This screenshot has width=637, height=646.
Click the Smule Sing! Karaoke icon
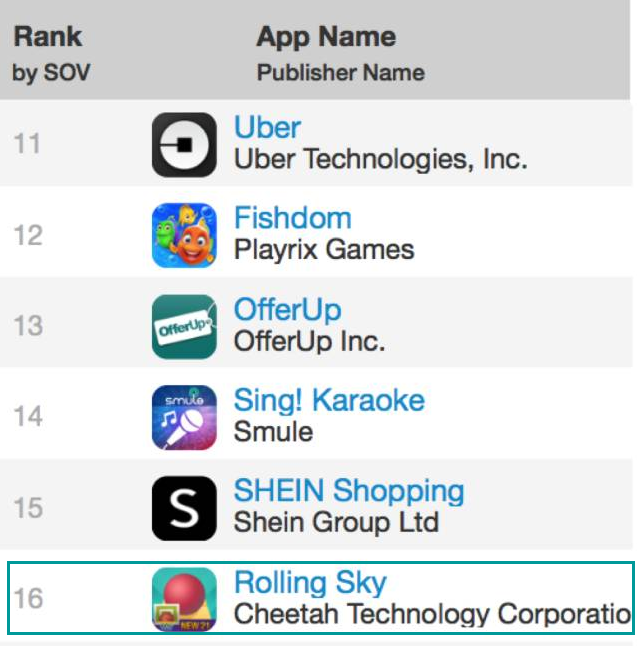[x=184, y=417]
